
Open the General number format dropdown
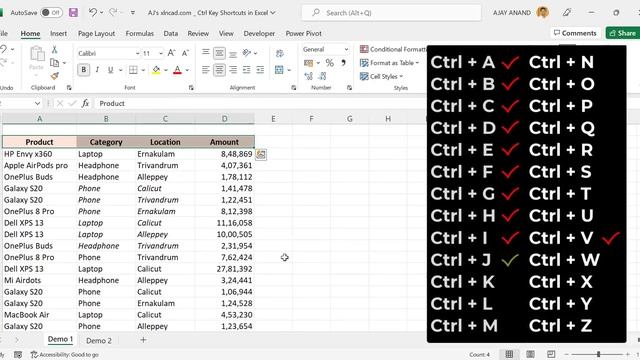pyautogui.click(x=346, y=49)
